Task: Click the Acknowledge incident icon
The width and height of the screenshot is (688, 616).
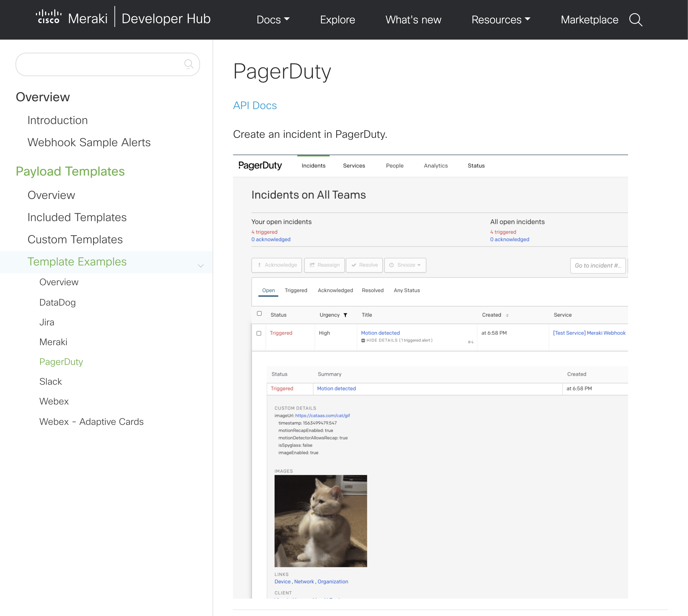Action: [278, 265]
